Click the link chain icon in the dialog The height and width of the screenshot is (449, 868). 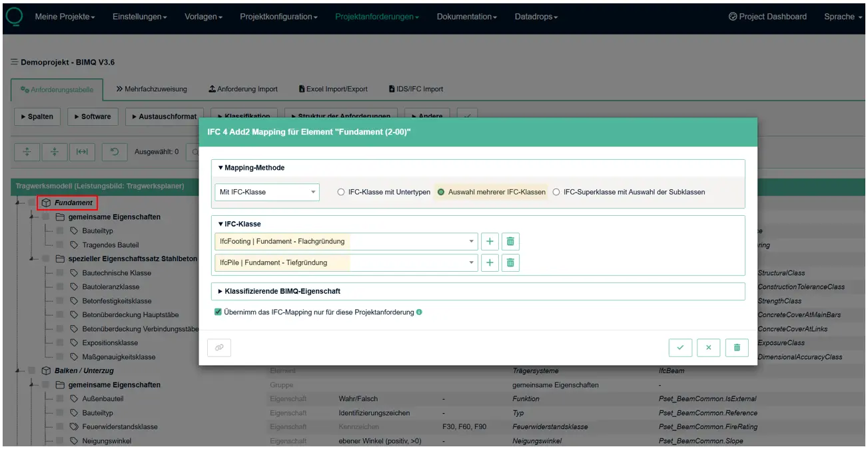tap(219, 348)
